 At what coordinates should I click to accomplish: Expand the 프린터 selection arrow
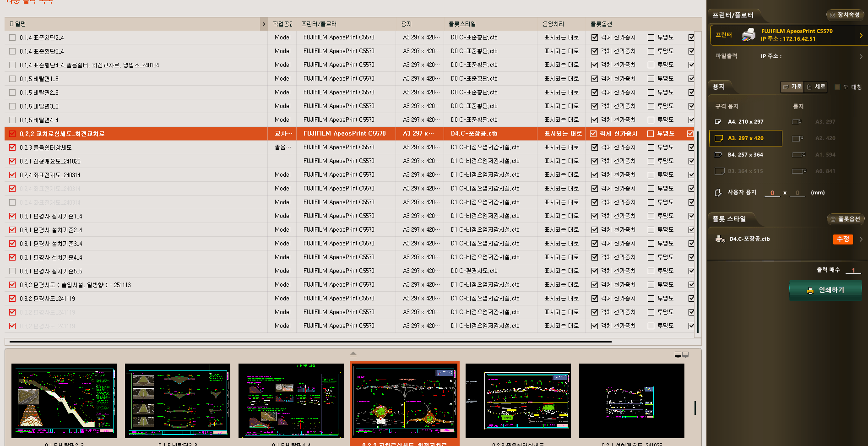(861, 35)
